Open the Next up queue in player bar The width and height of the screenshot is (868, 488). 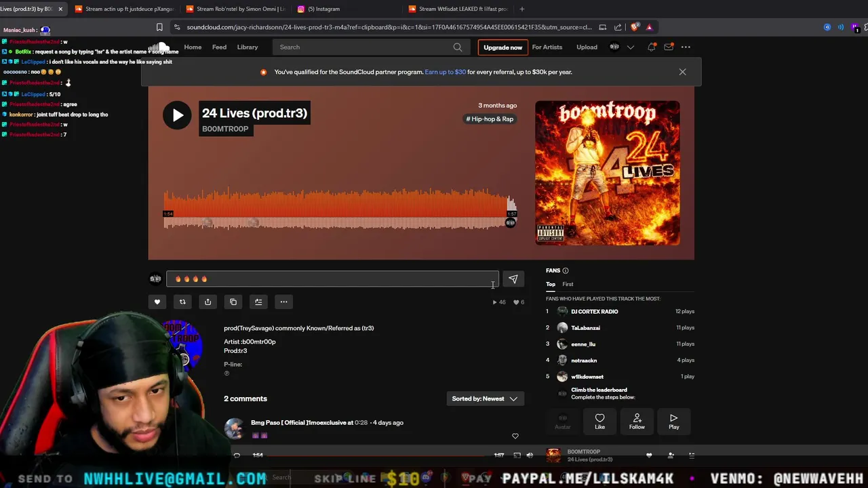pyautogui.click(x=692, y=455)
